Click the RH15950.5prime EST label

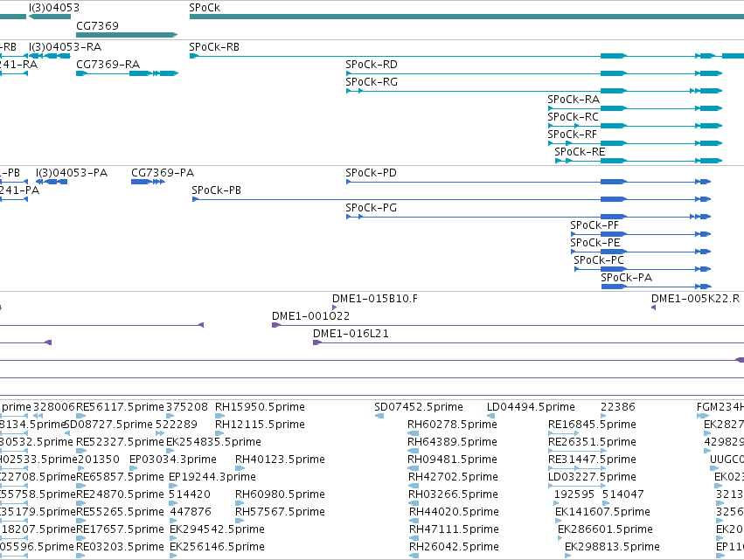[260, 407]
